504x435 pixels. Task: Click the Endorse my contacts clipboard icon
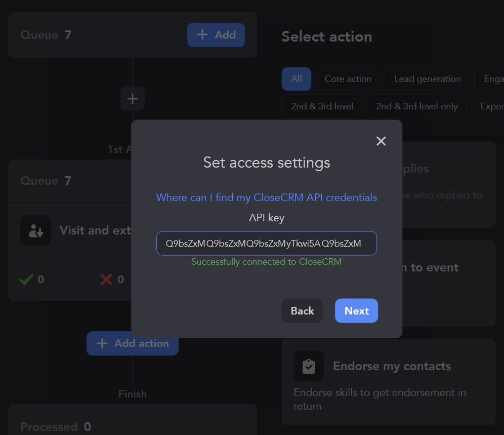pos(309,366)
